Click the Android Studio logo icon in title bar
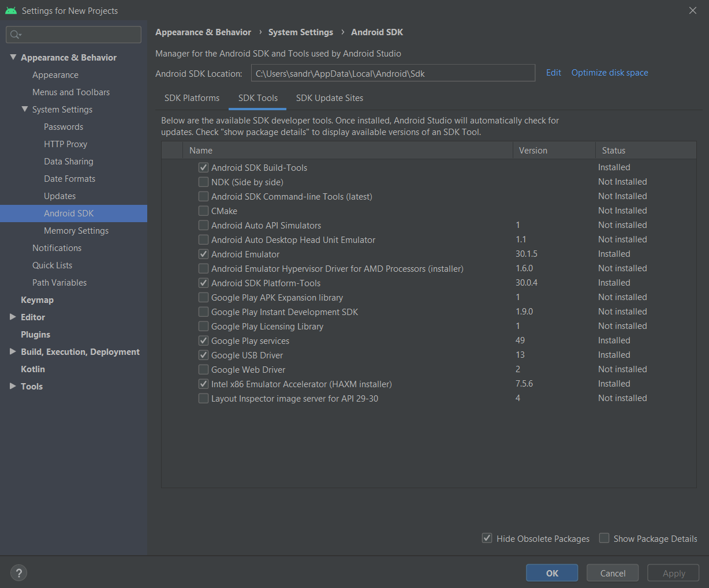 11,10
